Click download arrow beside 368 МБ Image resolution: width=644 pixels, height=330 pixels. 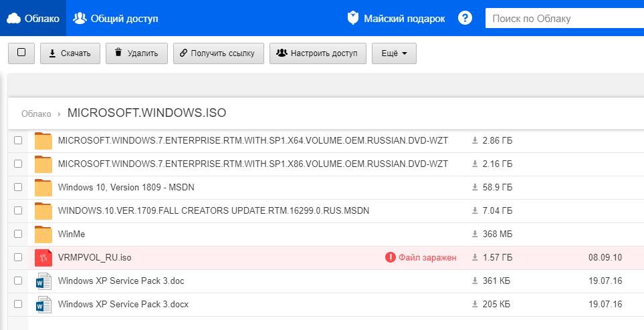coord(475,234)
